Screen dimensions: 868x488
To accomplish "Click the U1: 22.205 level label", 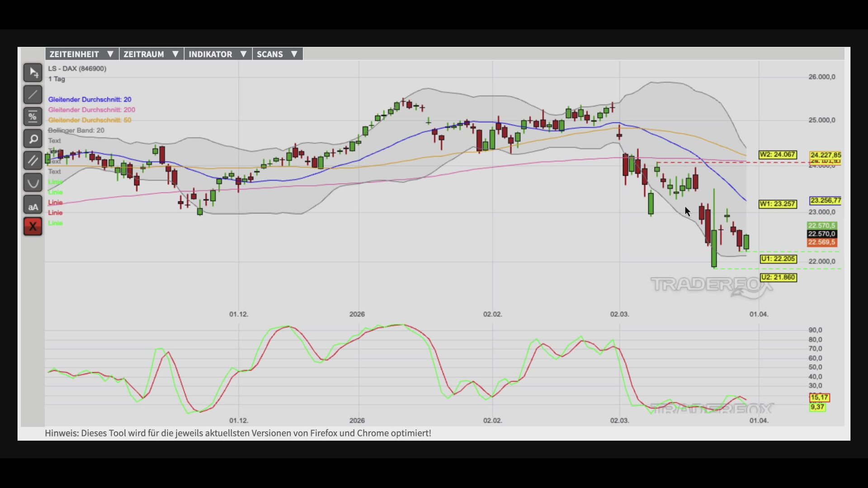I will pos(778,259).
